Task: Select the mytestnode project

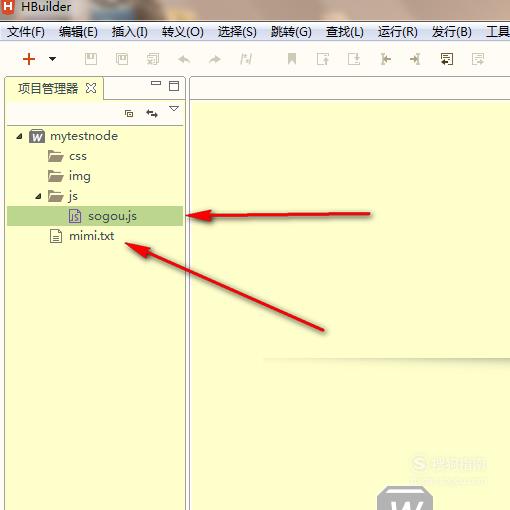Action: tap(84, 136)
